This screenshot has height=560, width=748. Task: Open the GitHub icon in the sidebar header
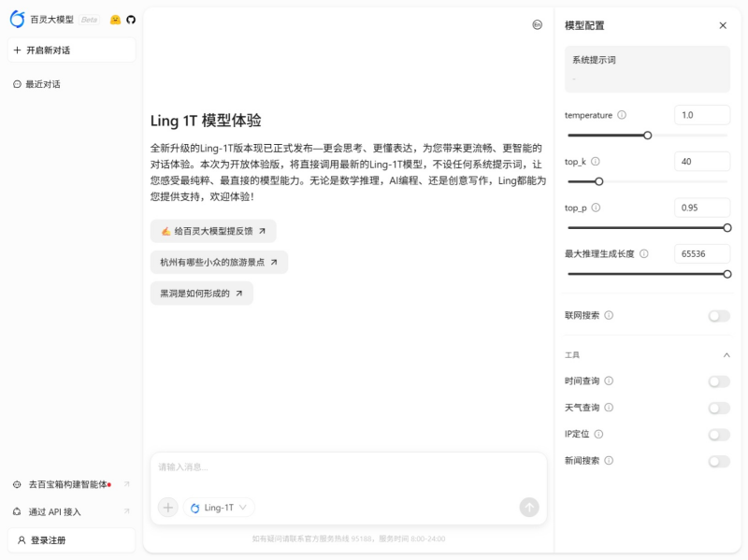128,19
